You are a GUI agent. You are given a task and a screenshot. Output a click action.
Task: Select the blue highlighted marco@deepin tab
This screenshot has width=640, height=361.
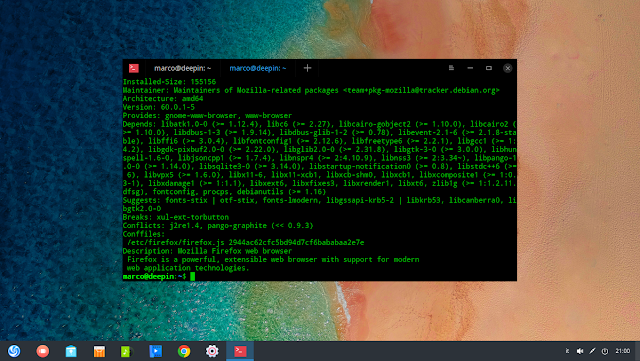[x=258, y=68]
